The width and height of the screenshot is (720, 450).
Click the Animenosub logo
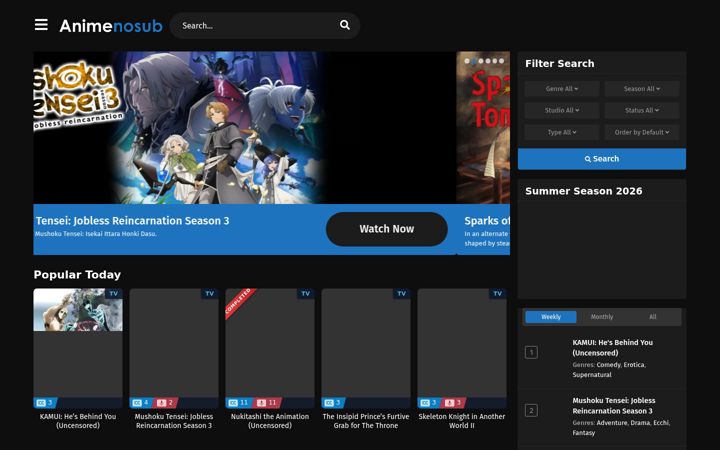(x=111, y=26)
